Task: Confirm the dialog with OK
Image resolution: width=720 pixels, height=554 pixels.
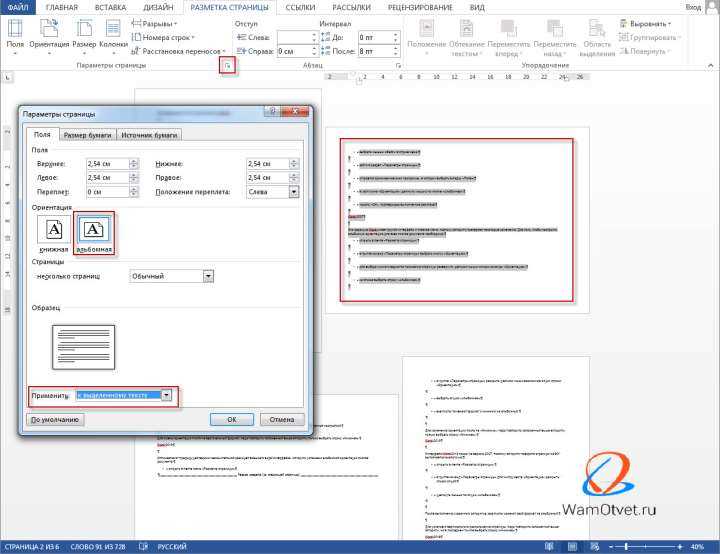Action: pos(232,419)
